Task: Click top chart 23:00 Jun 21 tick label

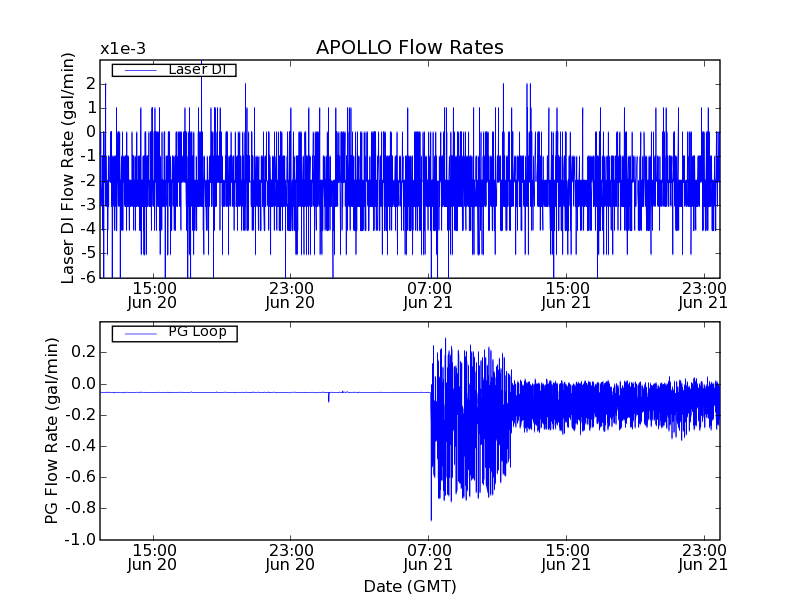Action: 703,296
